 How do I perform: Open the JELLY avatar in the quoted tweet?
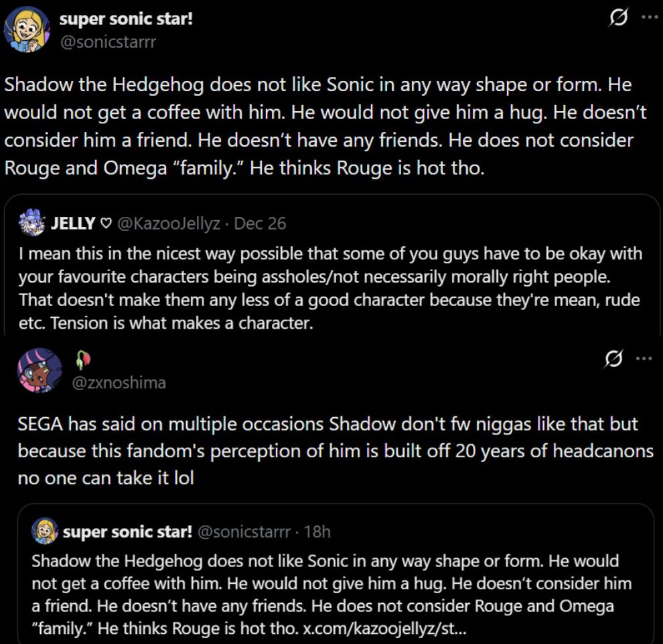(x=32, y=222)
